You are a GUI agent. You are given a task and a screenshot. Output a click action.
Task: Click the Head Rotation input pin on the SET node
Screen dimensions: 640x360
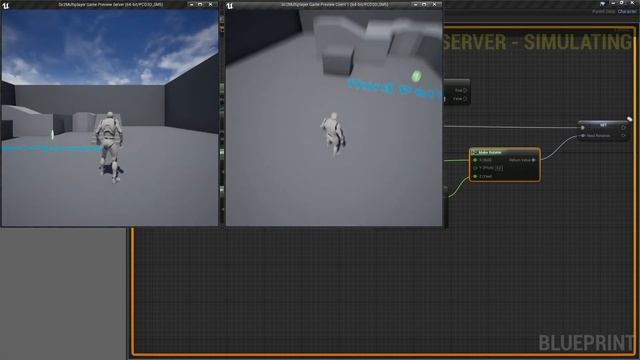coord(583,136)
